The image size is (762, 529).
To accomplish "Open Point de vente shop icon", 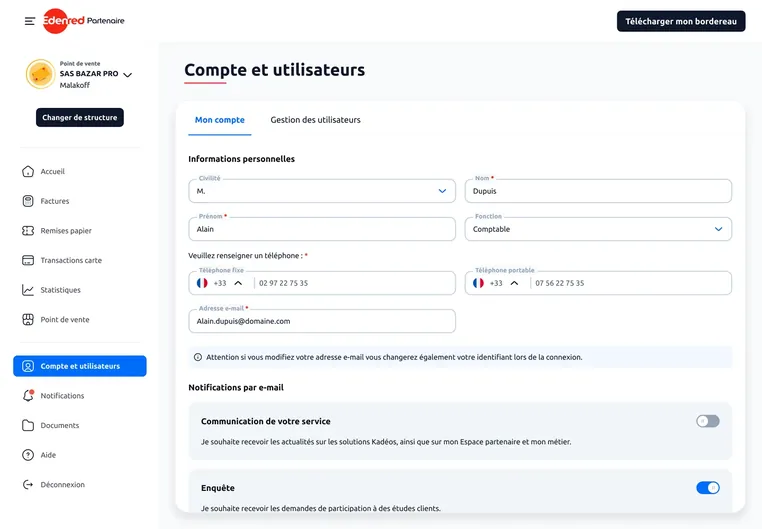I will pos(28,320).
